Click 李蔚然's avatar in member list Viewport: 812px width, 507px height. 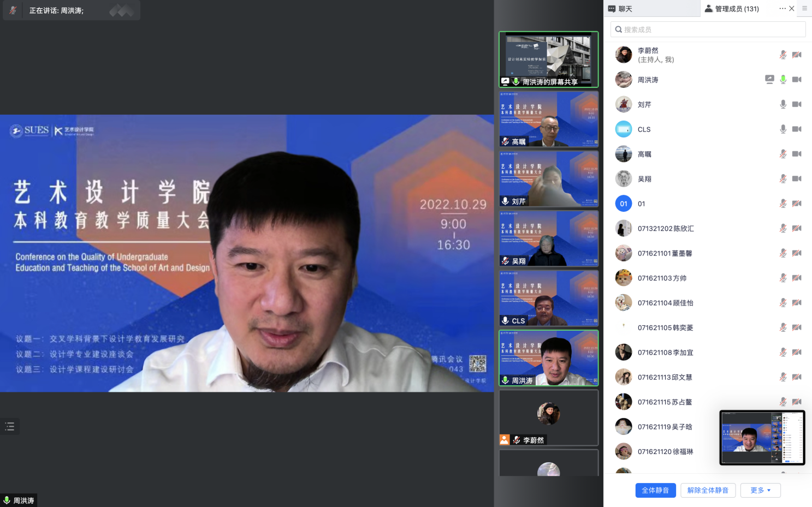point(624,55)
